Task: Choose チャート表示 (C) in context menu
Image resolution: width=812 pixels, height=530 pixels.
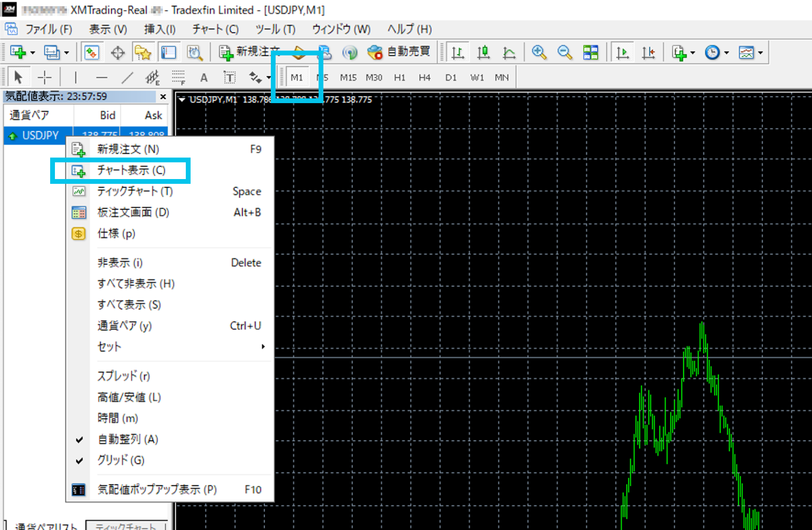Action: pos(131,170)
